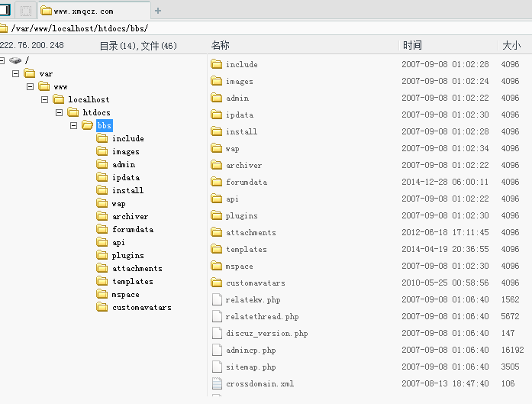Open a new tab with the plus icon
Screen dimensions: 532x404
tap(158, 11)
